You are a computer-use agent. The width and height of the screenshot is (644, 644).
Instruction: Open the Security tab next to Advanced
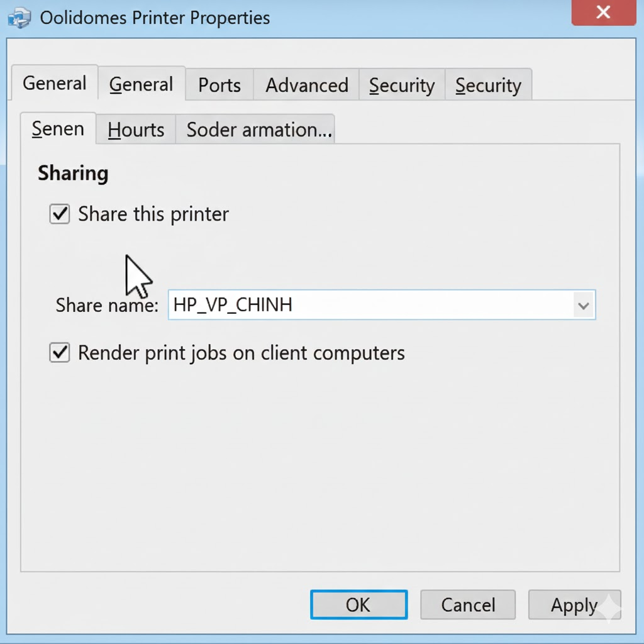pyautogui.click(x=402, y=86)
